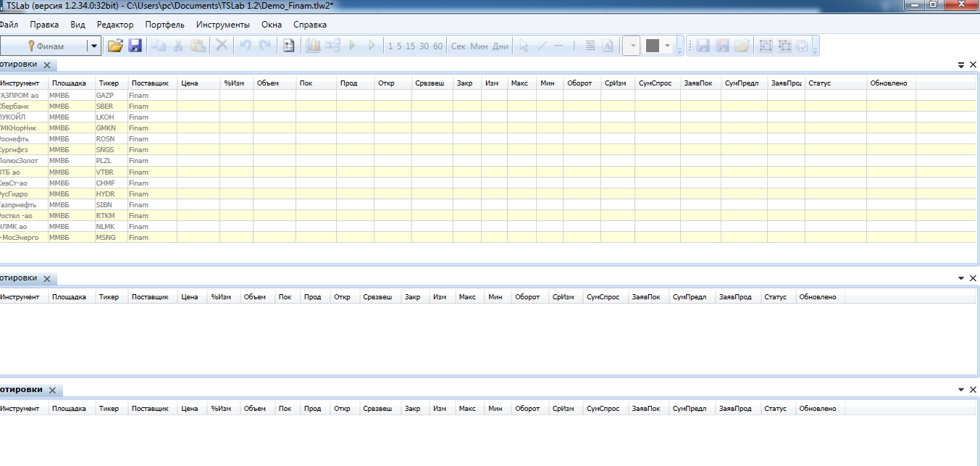Open the Редактор menu
This screenshot has width=980, height=466.
(x=115, y=25)
